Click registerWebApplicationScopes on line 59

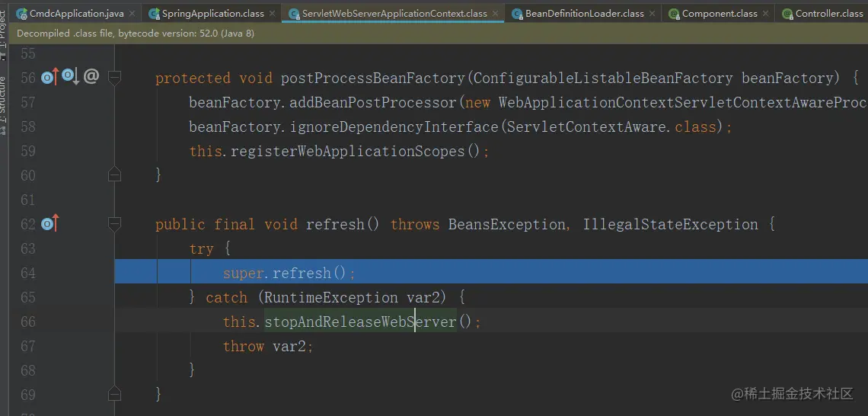[348, 151]
